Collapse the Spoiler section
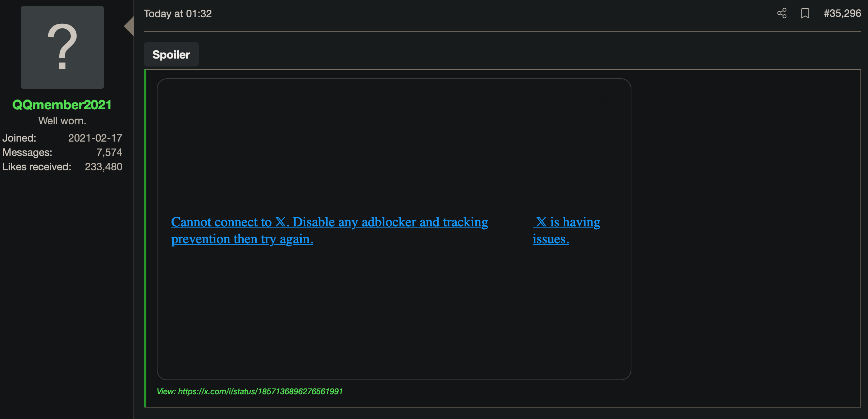This screenshot has height=419, width=868. [171, 55]
